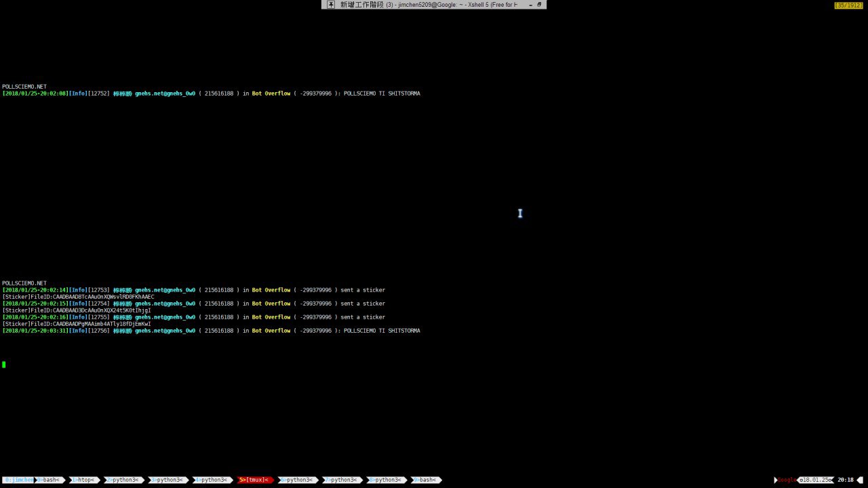Click the restore button on the Xshell title bar
This screenshot has width=868, height=488.
(540, 5)
